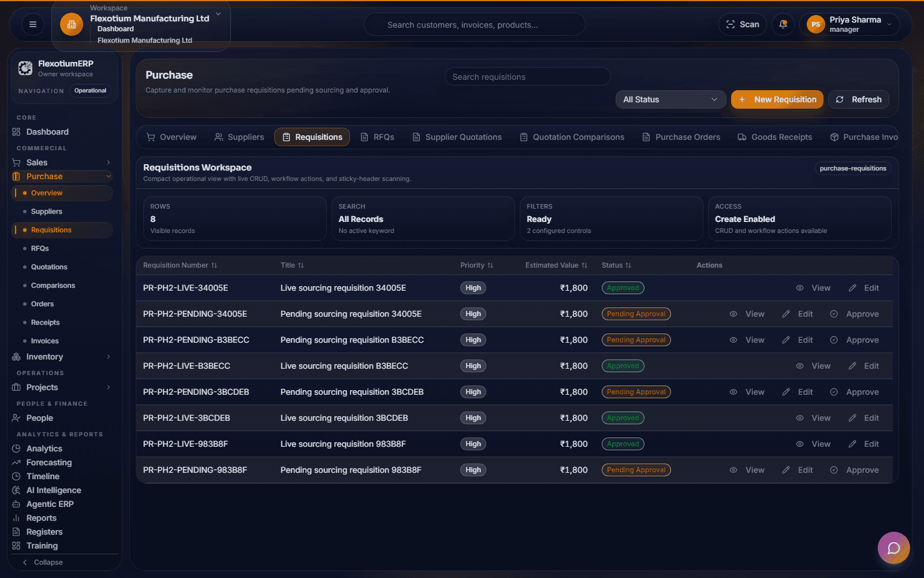Viewport: 924px width, 578px height.
Task: Click the Search requisitions field
Action: click(x=527, y=77)
